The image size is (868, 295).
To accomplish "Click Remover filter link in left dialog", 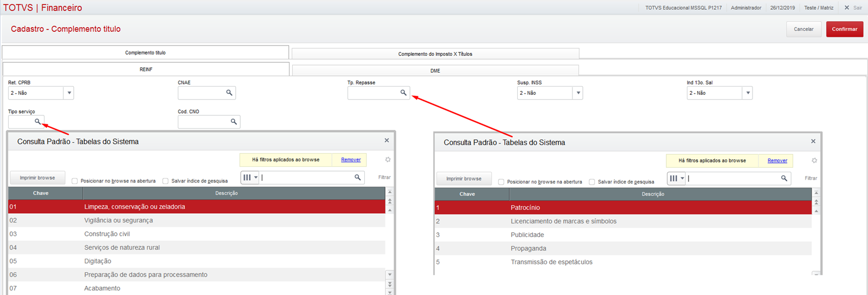I will pyautogui.click(x=351, y=160).
